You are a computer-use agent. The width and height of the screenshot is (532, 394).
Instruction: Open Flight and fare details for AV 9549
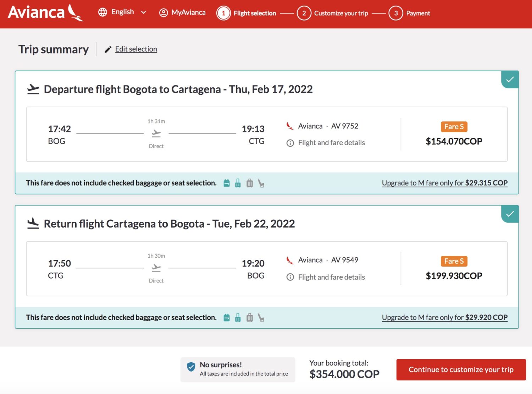click(332, 277)
